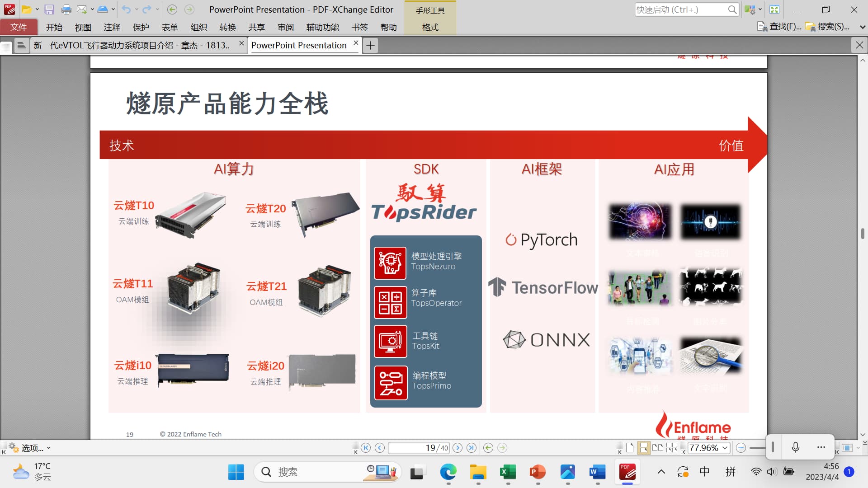This screenshot has width=868, height=488.
Task: Open the Home (开始) ribbon tab
Action: point(54,27)
